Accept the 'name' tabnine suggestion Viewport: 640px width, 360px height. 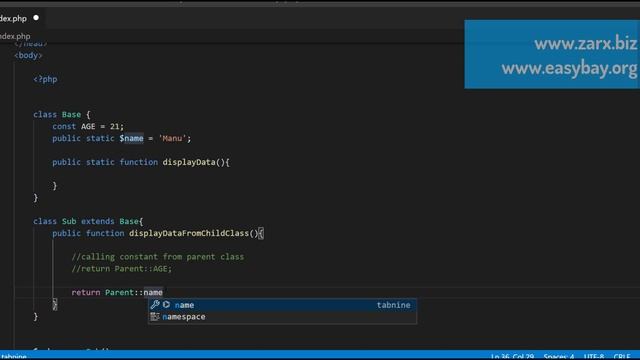coord(282,305)
